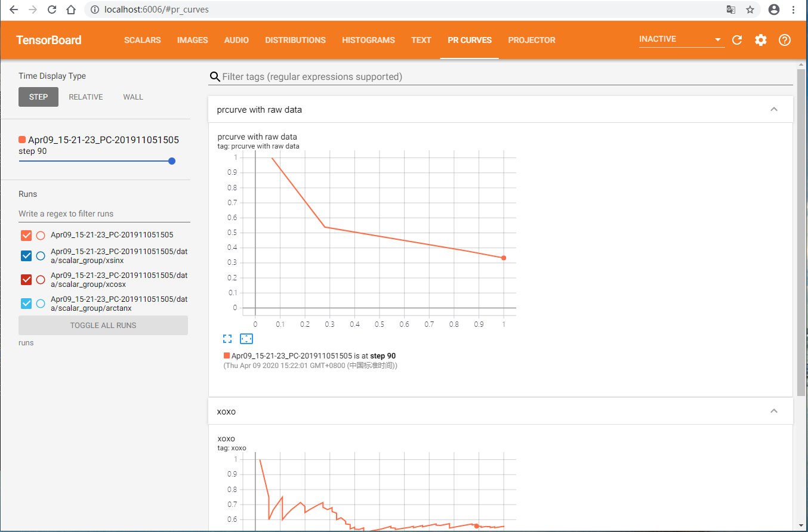Click the step slider track
The width and height of the screenshot is (808, 532).
pos(94,161)
